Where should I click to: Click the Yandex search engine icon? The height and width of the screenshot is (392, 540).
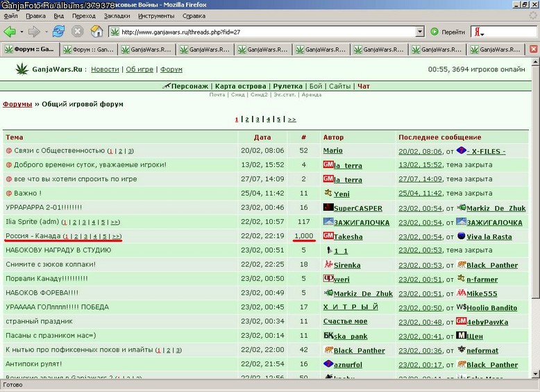click(478, 32)
